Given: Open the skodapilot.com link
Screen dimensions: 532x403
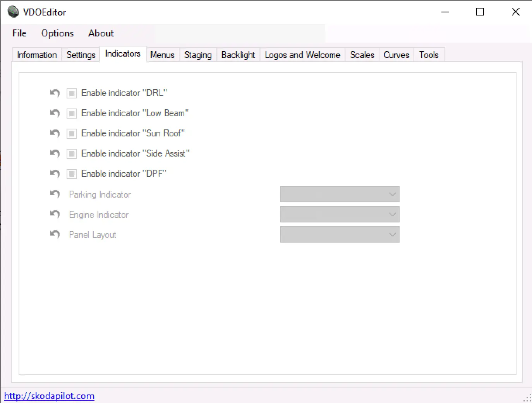Looking at the screenshot, I should (x=49, y=396).
